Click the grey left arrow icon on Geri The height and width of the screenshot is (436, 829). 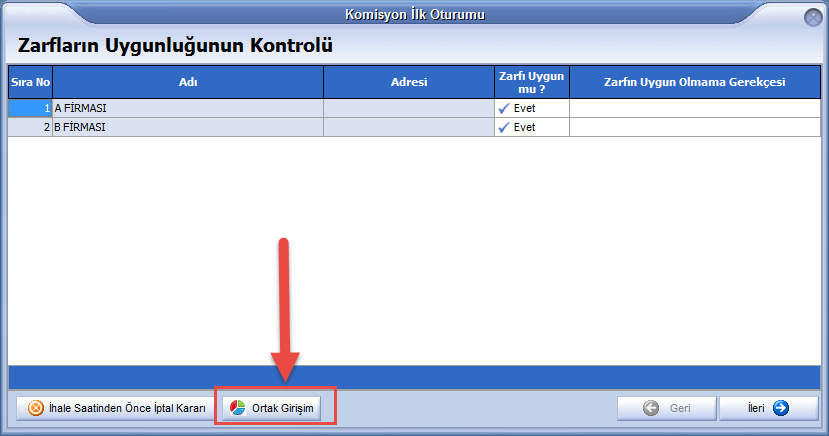[651, 408]
